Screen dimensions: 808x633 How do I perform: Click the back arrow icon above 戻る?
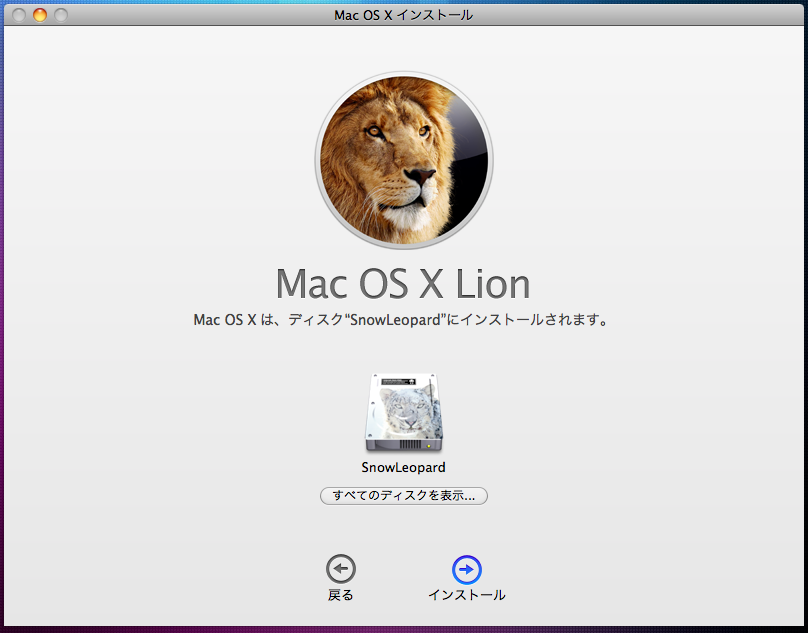click(x=341, y=569)
